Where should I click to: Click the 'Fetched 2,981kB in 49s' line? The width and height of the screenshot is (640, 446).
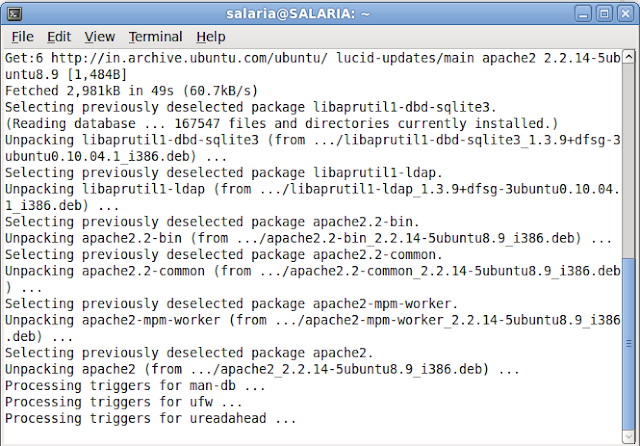131,91
